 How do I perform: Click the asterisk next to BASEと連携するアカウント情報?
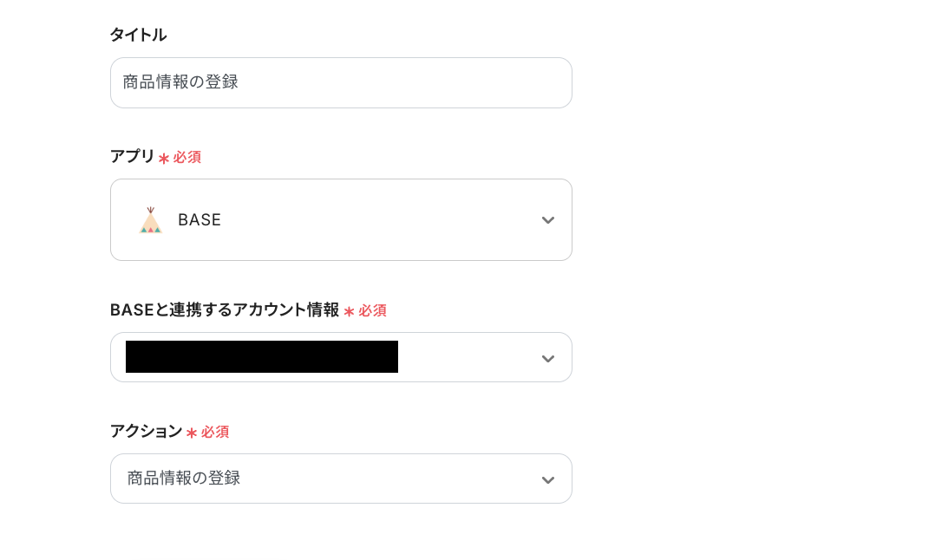click(x=350, y=311)
